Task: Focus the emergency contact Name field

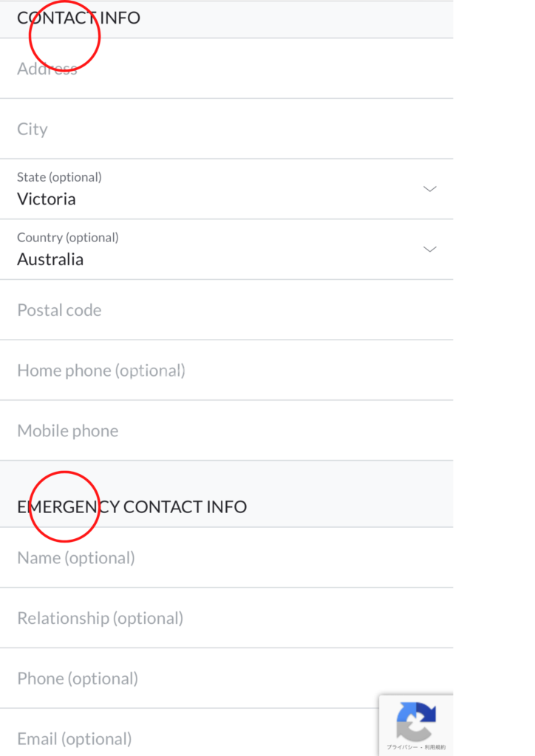Action: pyautogui.click(x=222, y=558)
